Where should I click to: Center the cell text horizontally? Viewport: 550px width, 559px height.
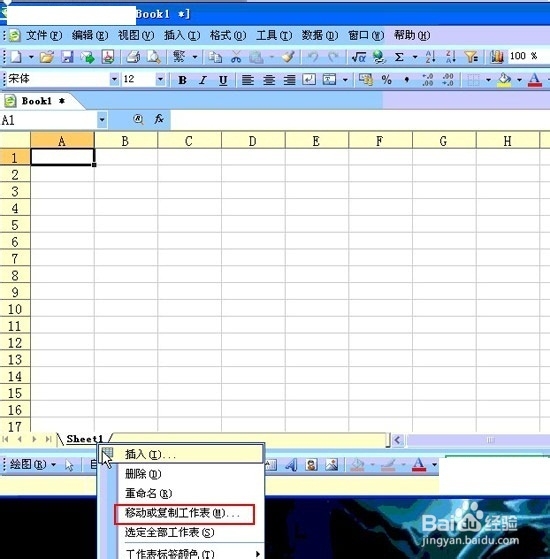pos(269,80)
